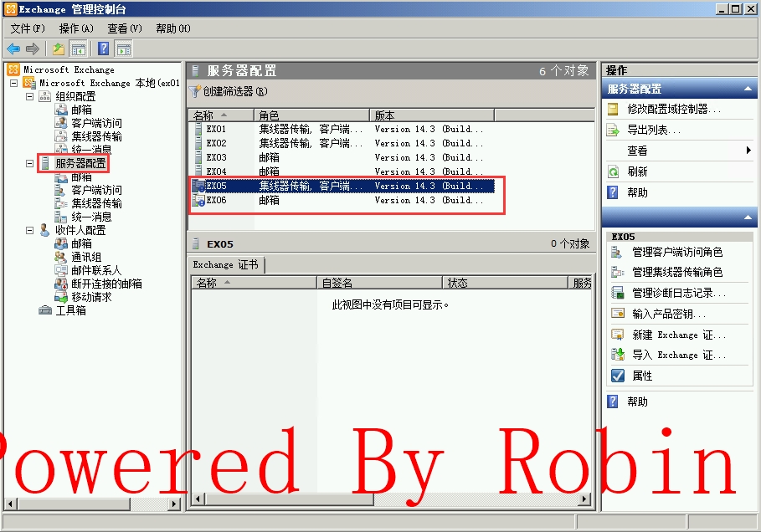The width and height of the screenshot is (761, 532).
Task: Click the 邮件联系人 icon in tree
Action: click(60, 270)
